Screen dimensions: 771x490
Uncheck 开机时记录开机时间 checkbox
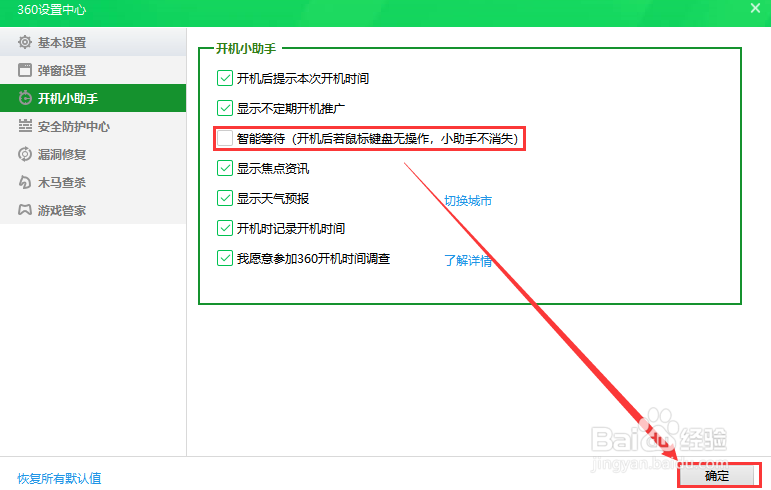coord(225,228)
